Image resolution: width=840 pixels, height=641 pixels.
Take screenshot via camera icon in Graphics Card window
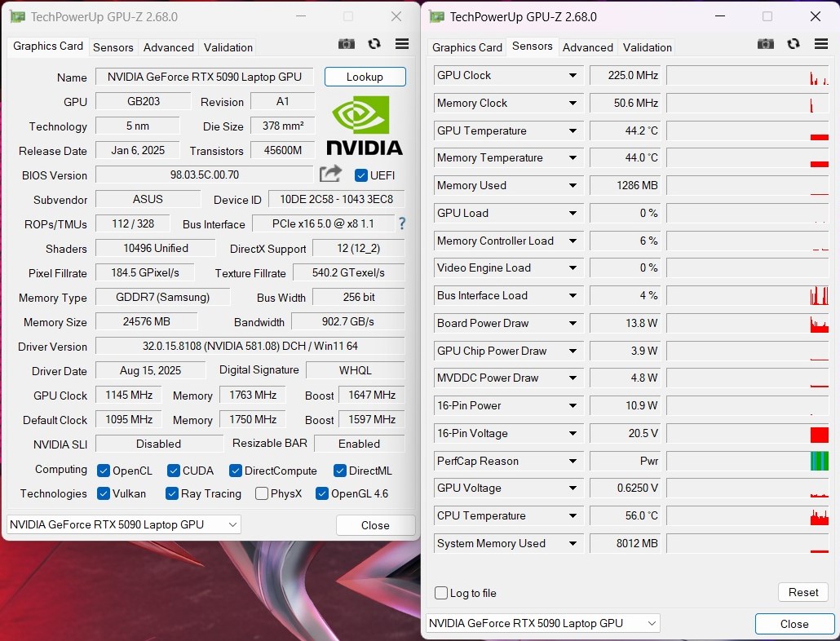[347, 44]
